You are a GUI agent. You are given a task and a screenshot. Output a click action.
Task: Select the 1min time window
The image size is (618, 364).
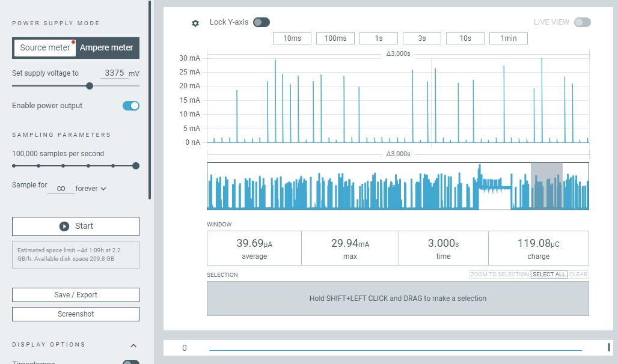click(509, 38)
